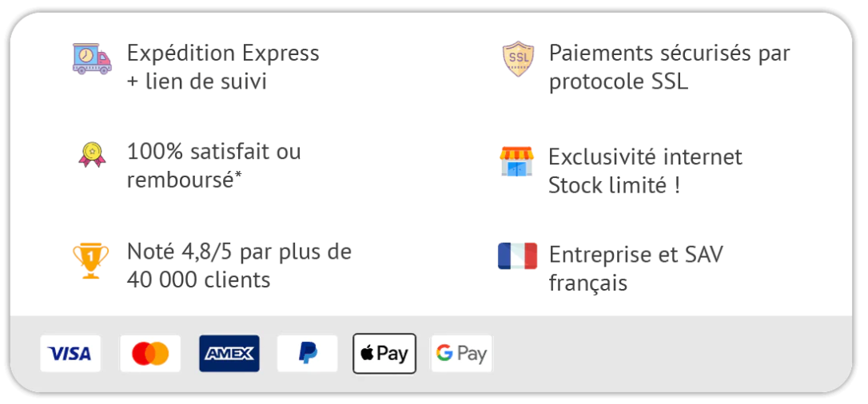The width and height of the screenshot is (868, 404).
Task: Click "Exclusivité internet Stock limité" text
Action: [644, 171]
